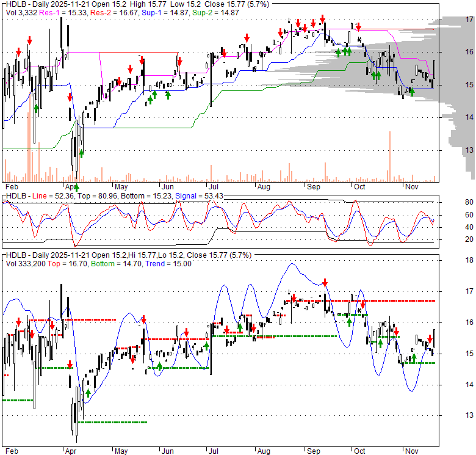
Task: Click 'Close 15.77 (5.7%)' in the top chart header
Action: tap(237, 4)
